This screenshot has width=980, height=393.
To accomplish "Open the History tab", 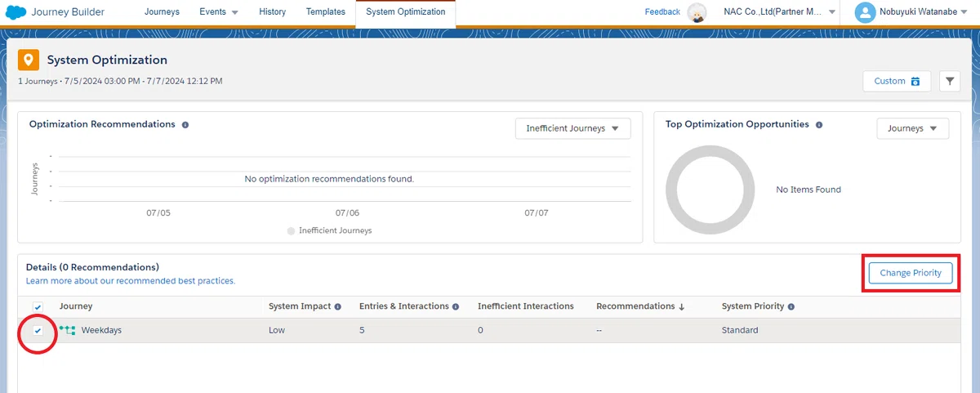I will 272,12.
